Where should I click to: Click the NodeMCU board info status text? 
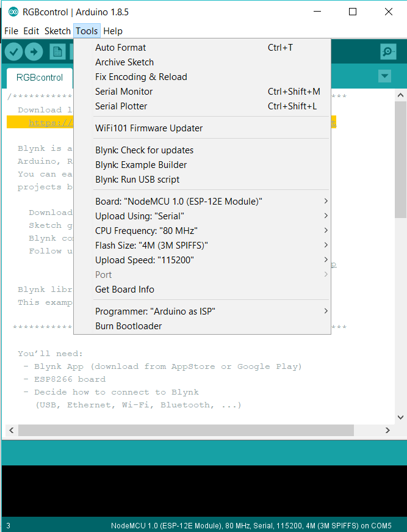pos(251,525)
